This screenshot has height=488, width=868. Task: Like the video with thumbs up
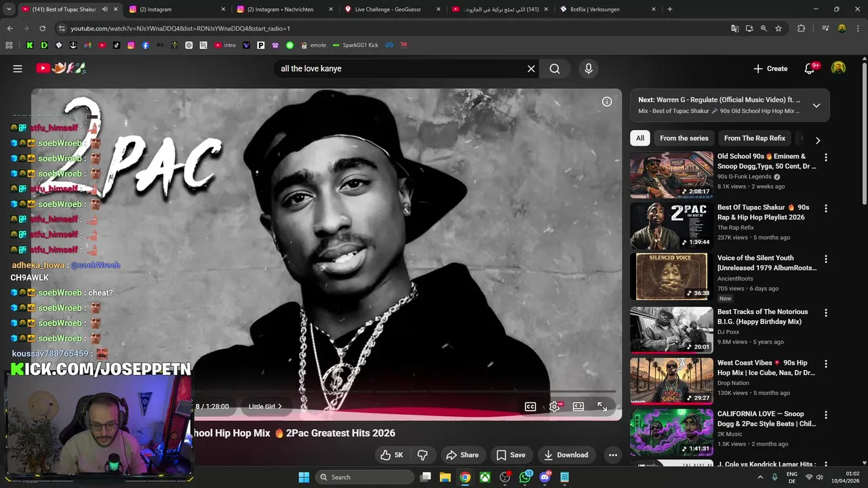click(392, 455)
